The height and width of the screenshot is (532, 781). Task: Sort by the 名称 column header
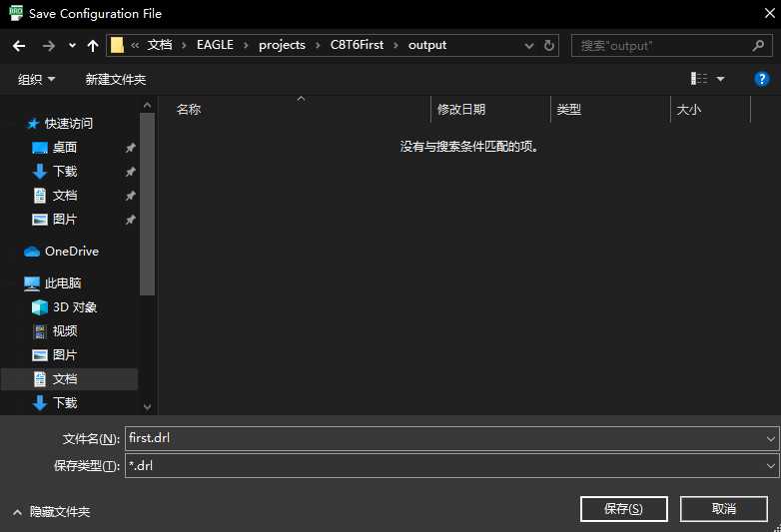pyautogui.click(x=189, y=110)
